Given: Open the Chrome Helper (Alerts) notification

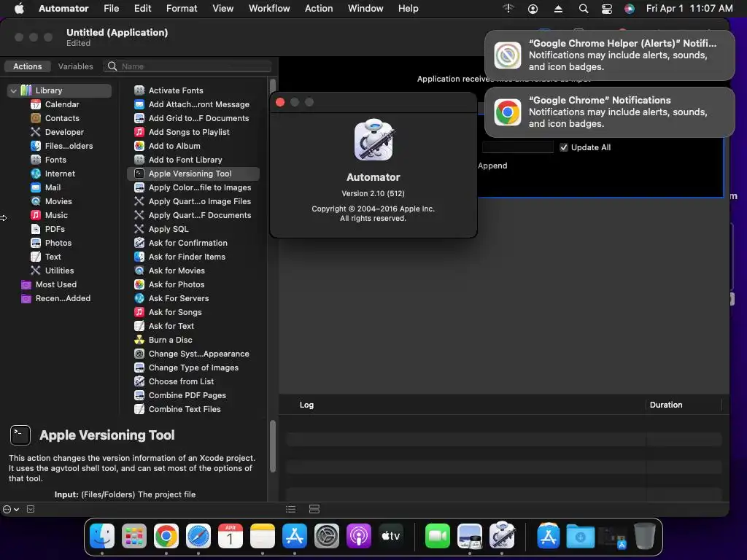Looking at the screenshot, I should click(609, 55).
